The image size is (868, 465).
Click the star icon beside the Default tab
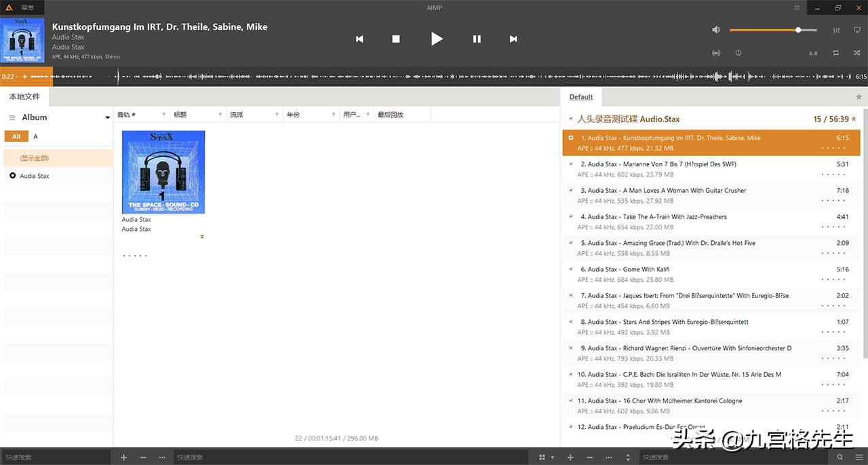coord(859,97)
